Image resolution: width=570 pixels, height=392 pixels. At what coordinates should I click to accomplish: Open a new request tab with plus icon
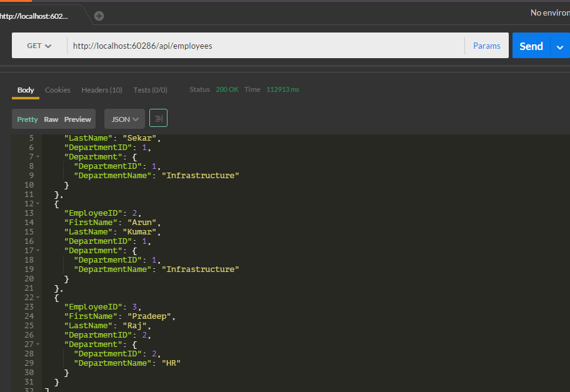click(x=99, y=16)
